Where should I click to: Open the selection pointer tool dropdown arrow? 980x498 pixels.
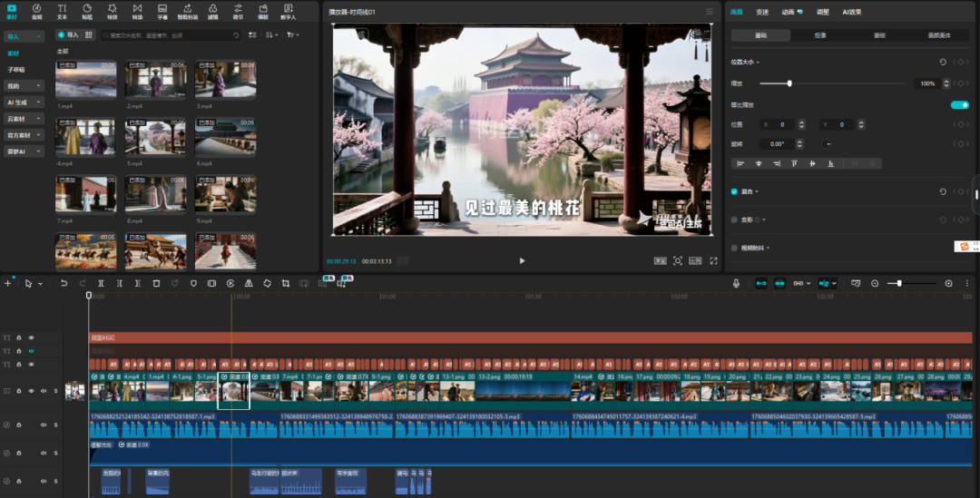(40, 284)
